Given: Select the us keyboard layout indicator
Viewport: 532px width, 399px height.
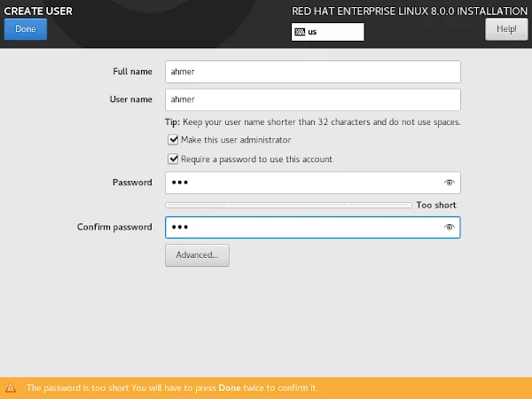Looking at the screenshot, I should pos(327,32).
